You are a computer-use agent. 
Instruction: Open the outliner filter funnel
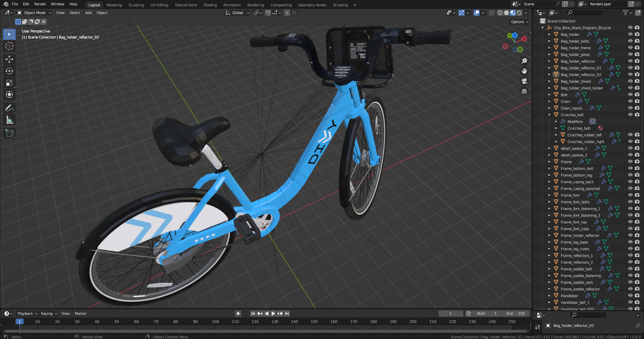(x=625, y=13)
